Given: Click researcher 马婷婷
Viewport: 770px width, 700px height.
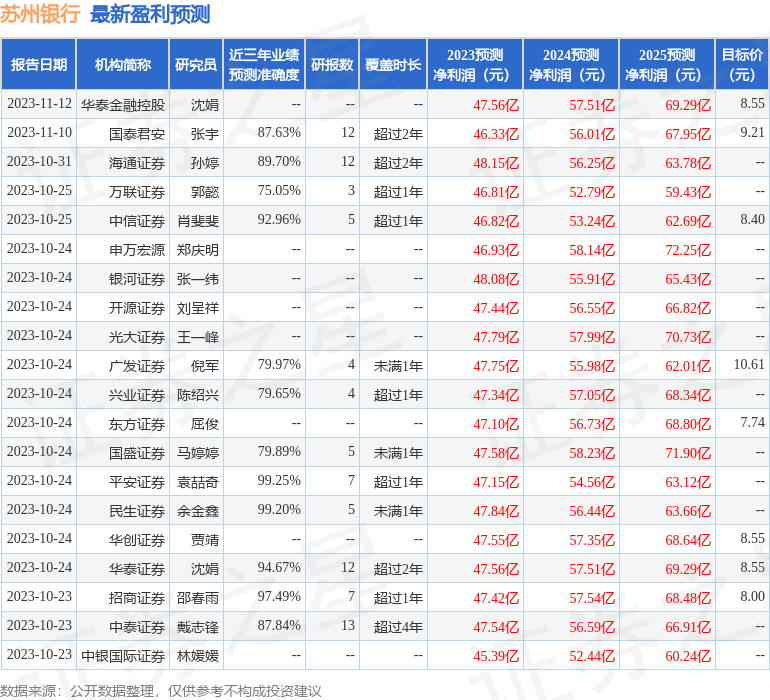Looking at the screenshot, I should (198, 453).
